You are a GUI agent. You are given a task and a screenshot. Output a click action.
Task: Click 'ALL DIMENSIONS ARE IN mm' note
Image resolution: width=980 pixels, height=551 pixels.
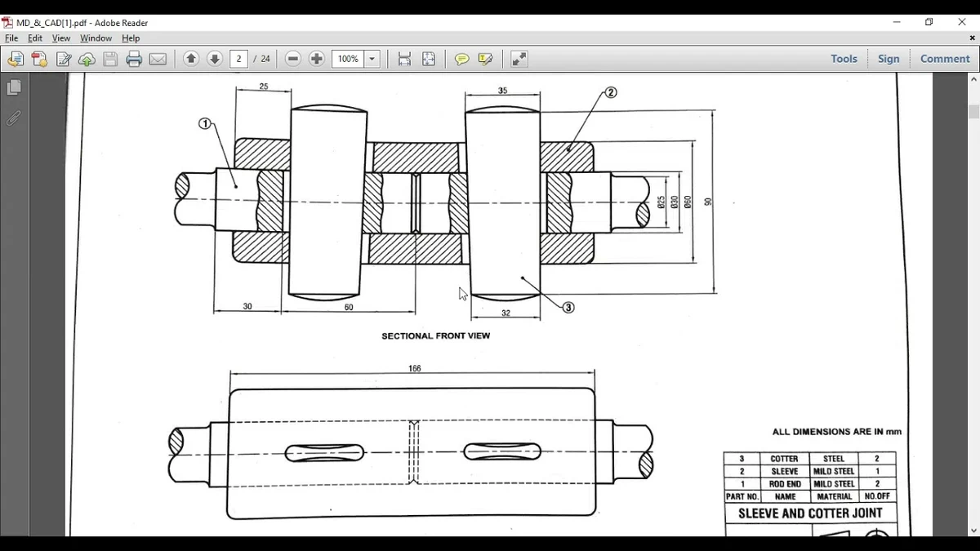click(x=837, y=432)
